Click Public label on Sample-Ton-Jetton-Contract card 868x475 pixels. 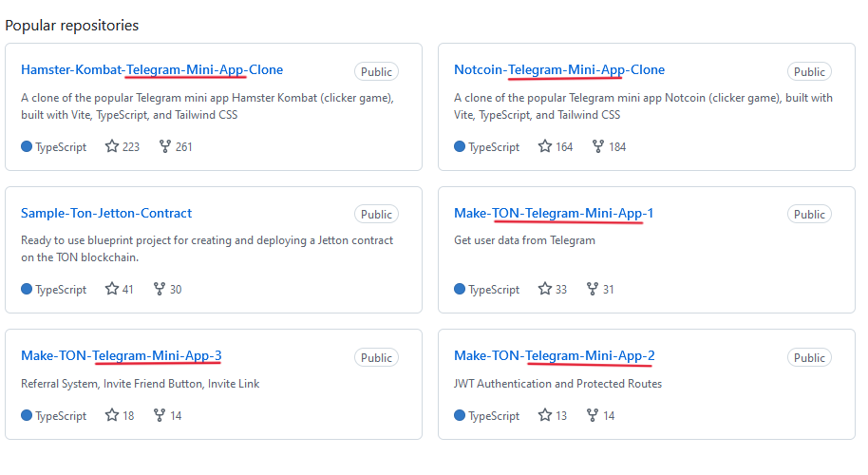(x=376, y=214)
